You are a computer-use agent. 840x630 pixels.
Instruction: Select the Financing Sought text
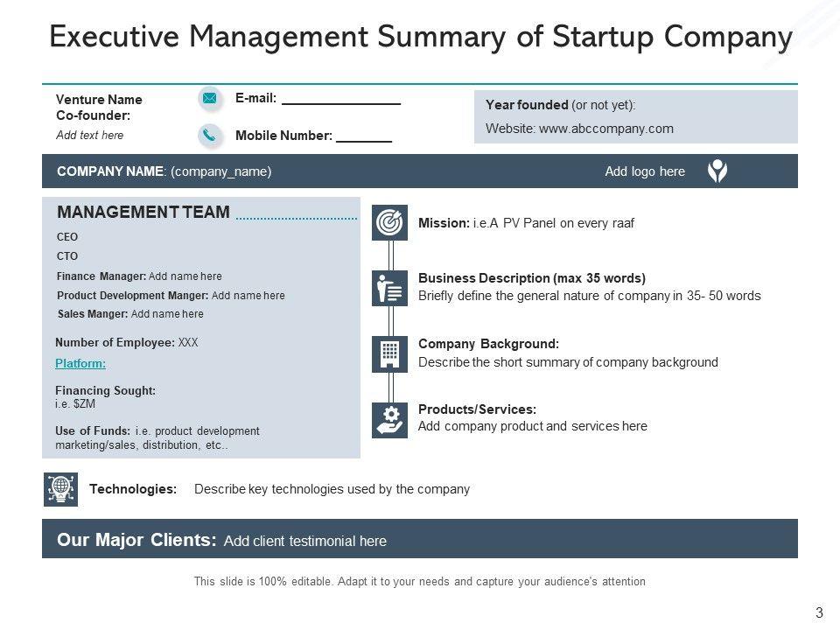point(105,391)
